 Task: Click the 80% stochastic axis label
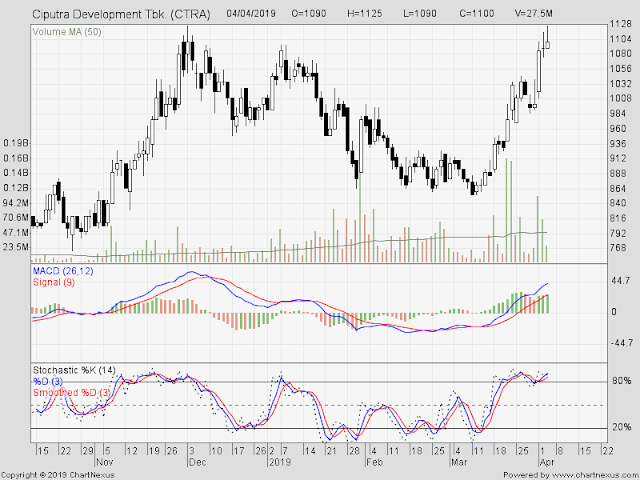pos(622,381)
